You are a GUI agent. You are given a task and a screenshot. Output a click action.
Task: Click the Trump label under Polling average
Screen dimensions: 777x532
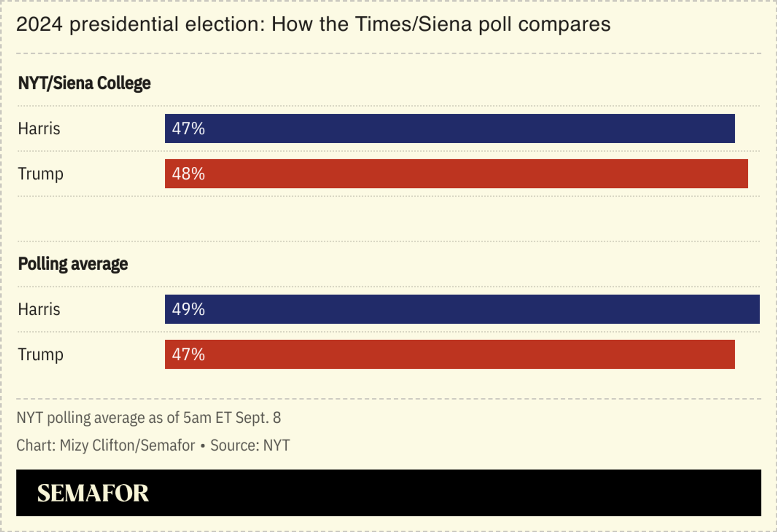(40, 355)
